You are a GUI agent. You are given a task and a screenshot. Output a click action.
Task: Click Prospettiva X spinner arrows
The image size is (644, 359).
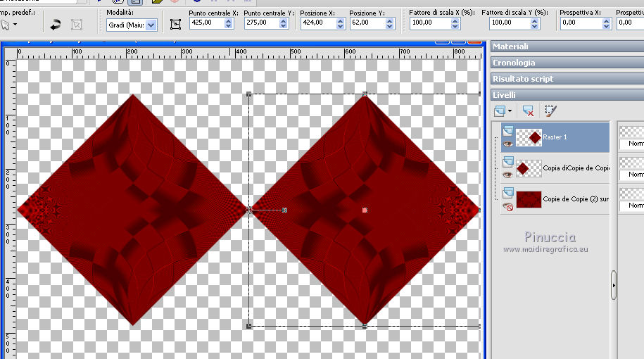coord(606,23)
